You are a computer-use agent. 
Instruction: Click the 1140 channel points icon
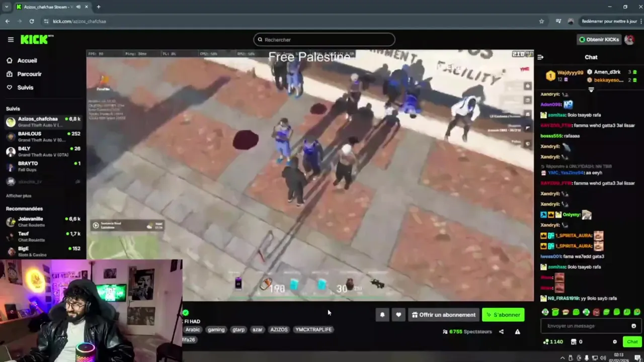[x=553, y=342]
